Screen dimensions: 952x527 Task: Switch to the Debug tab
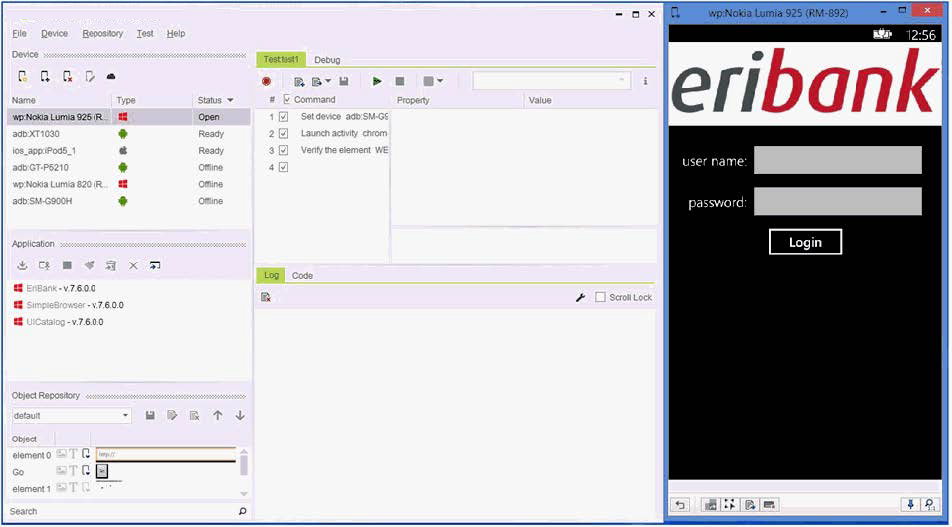(x=327, y=60)
